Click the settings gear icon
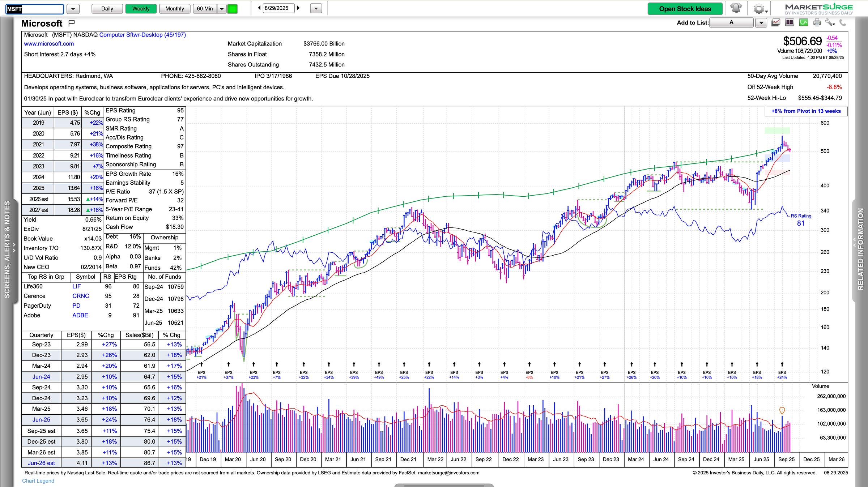The image size is (868, 487). click(758, 9)
